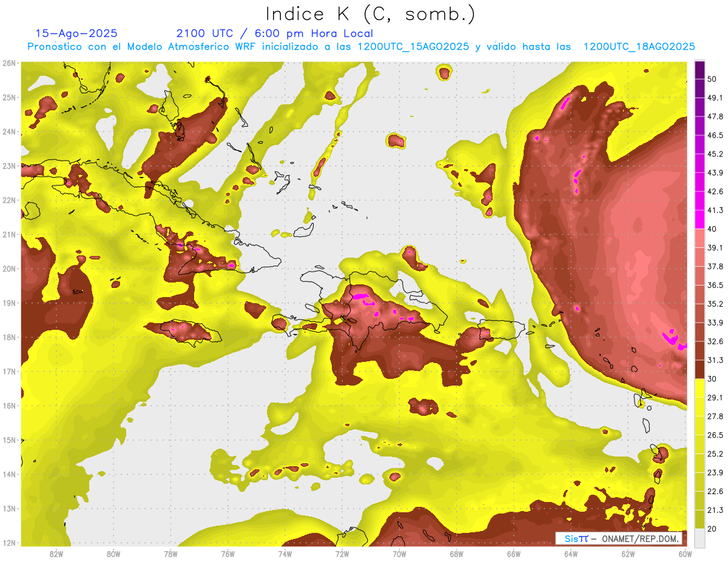
Task: Select the 72W longitude axis label
Action: 342,554
